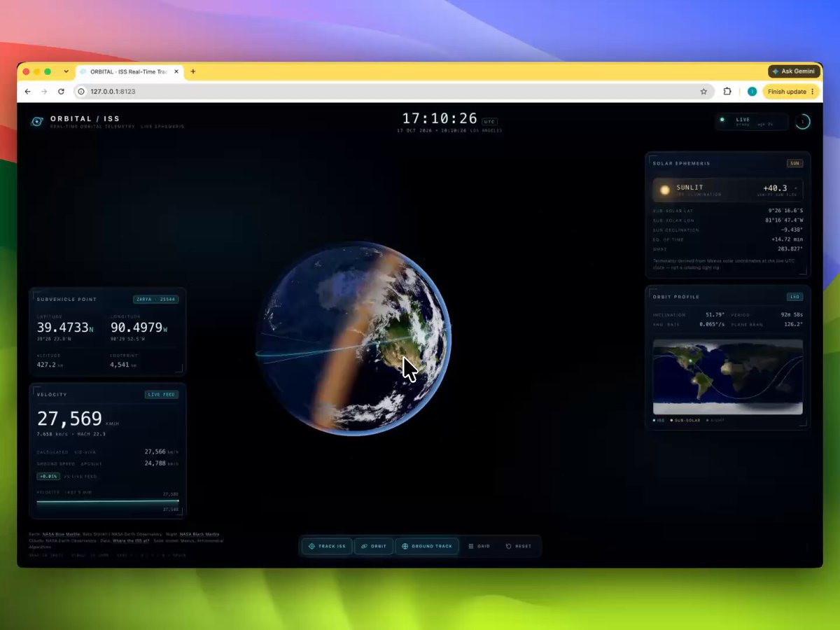Go back in browser history
840x630 pixels.
coord(27,92)
